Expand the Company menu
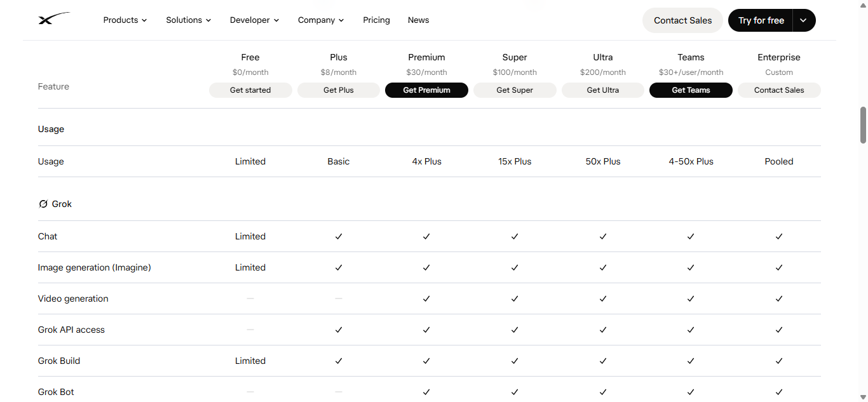 pyautogui.click(x=321, y=20)
